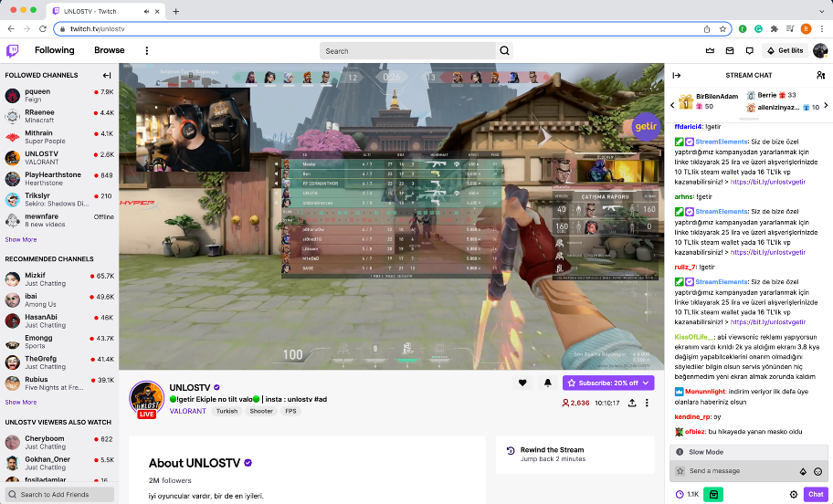Viewport: 833px width, 504px height.
Task: Open the Bits icon in chat input
Action: [x=803, y=471]
